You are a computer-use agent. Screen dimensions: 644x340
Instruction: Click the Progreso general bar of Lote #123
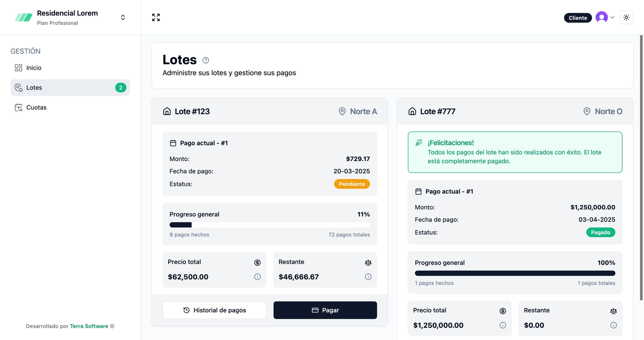[270, 225]
